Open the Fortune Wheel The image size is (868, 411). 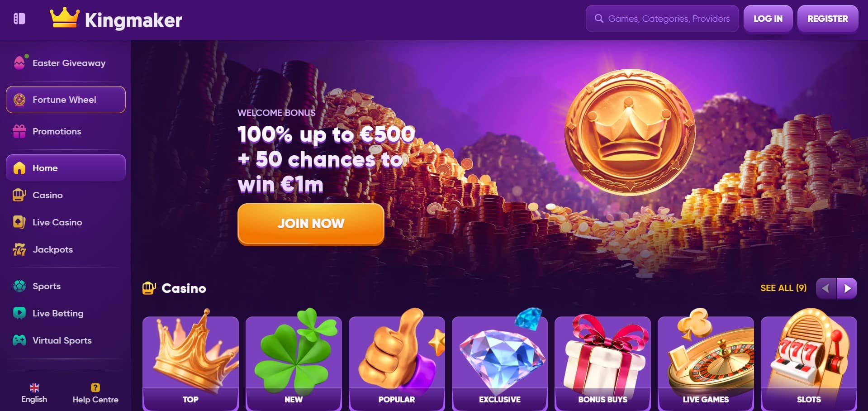pos(66,100)
